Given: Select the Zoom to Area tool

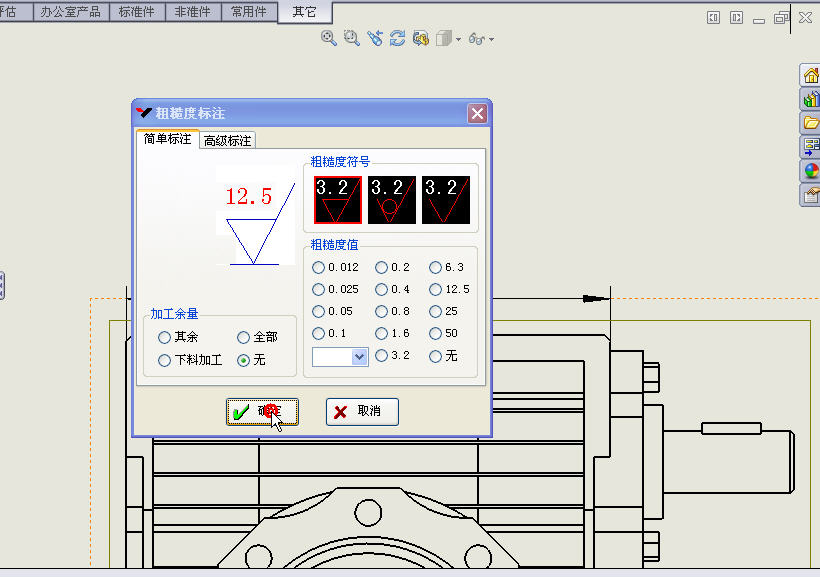Looking at the screenshot, I should (351, 38).
